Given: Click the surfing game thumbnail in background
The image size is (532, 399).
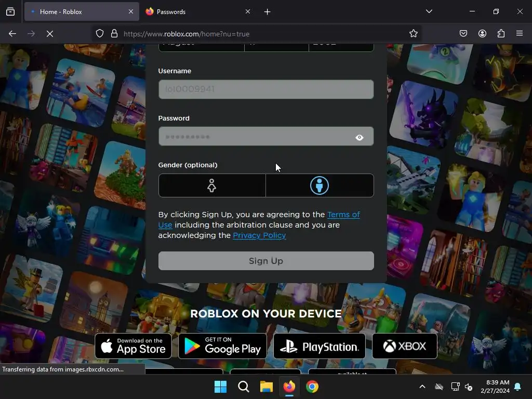Looking at the screenshot, I should click(x=81, y=92).
